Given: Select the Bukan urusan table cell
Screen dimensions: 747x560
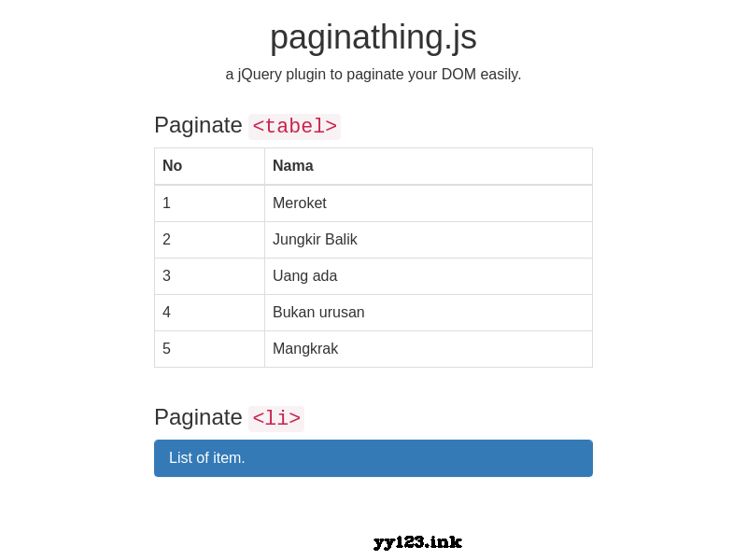Looking at the screenshot, I should click(x=429, y=313).
